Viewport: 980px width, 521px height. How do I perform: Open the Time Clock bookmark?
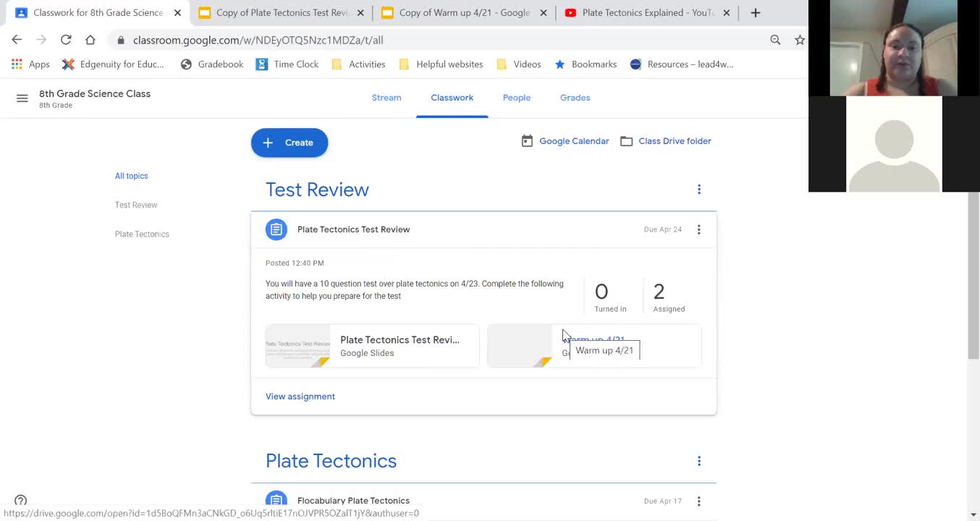point(287,64)
